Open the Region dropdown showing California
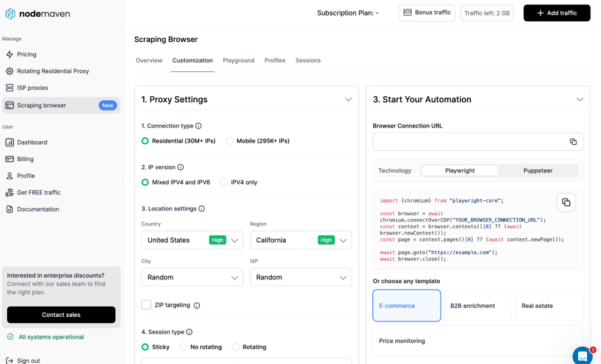Image resolution: width=601 pixels, height=364 pixels. coord(301,240)
